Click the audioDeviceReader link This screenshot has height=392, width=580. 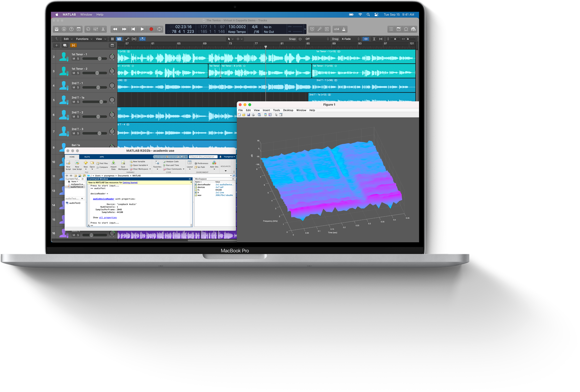103,199
